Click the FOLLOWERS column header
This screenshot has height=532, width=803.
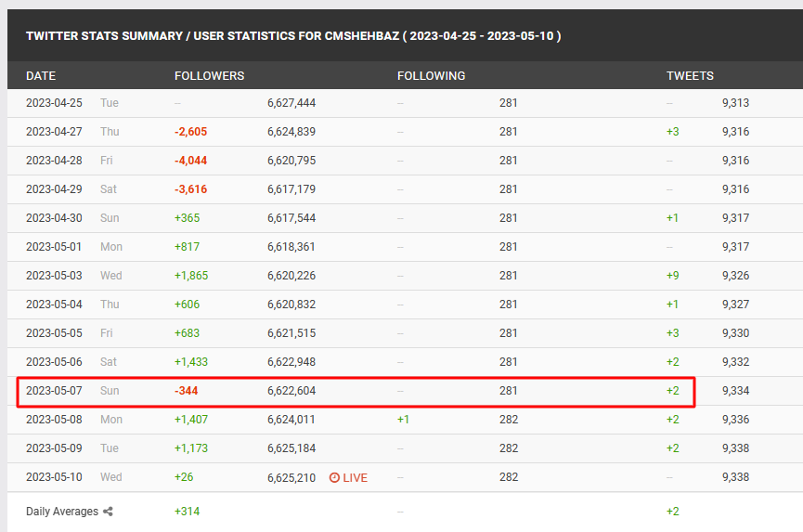[209, 75]
